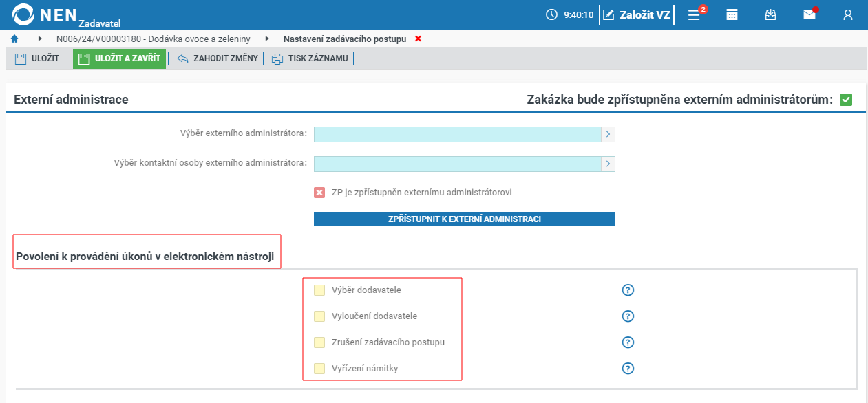This screenshot has width=868, height=403.
Task: Toggle external administrators access checkbox
Action: pyautogui.click(x=846, y=100)
